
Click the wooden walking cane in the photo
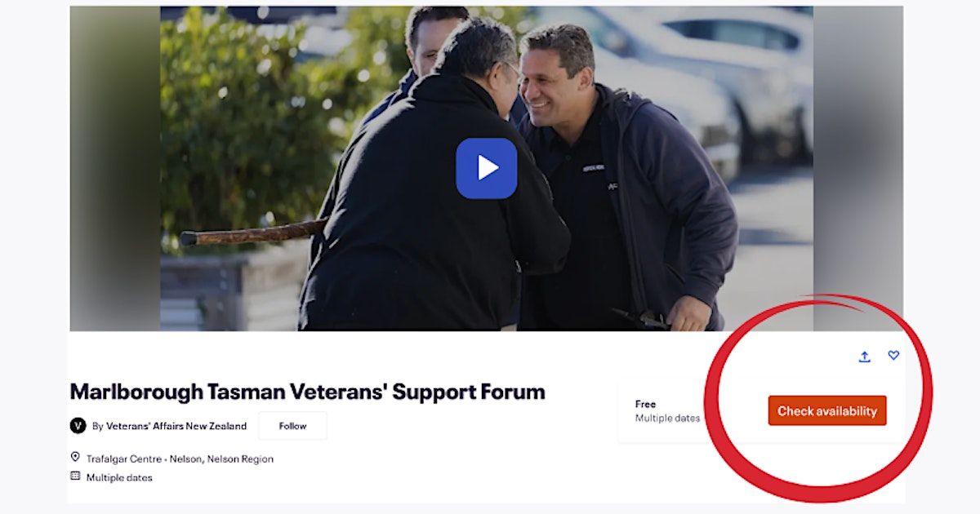[253, 234]
